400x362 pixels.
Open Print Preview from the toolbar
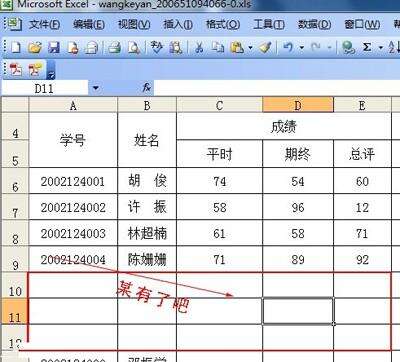134,47
